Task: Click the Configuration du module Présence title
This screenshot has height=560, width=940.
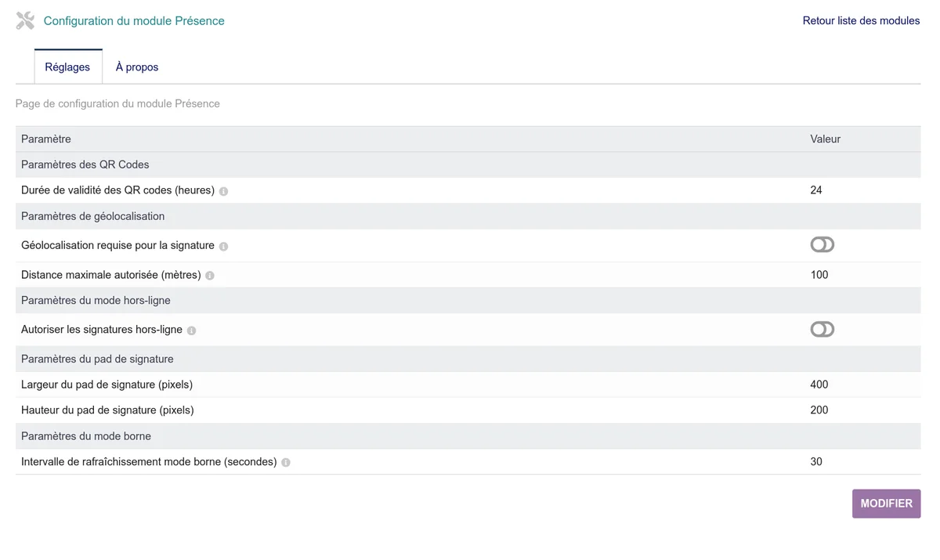Action: (x=134, y=21)
